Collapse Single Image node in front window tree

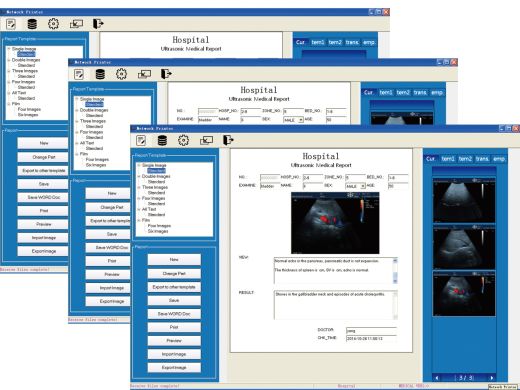(x=139, y=165)
